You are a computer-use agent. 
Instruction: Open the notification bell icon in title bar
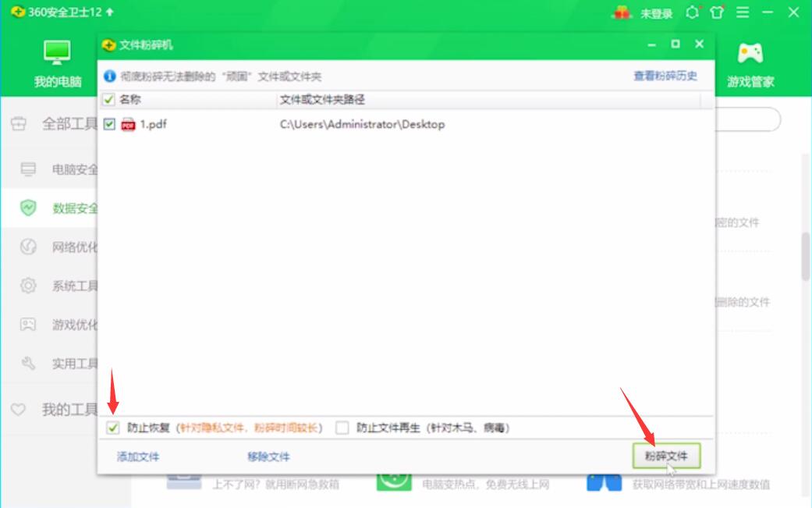click(692, 12)
